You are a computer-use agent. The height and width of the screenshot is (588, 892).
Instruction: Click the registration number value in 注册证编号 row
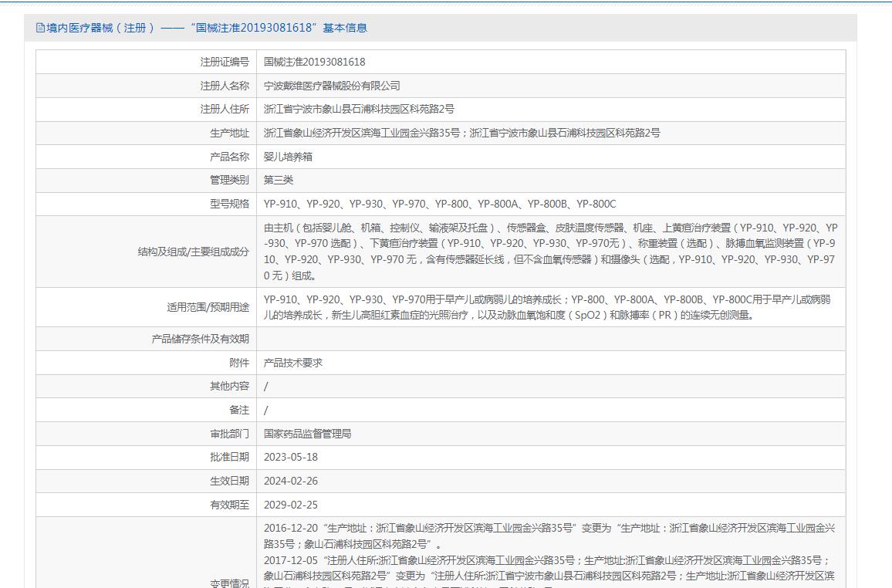314,62
